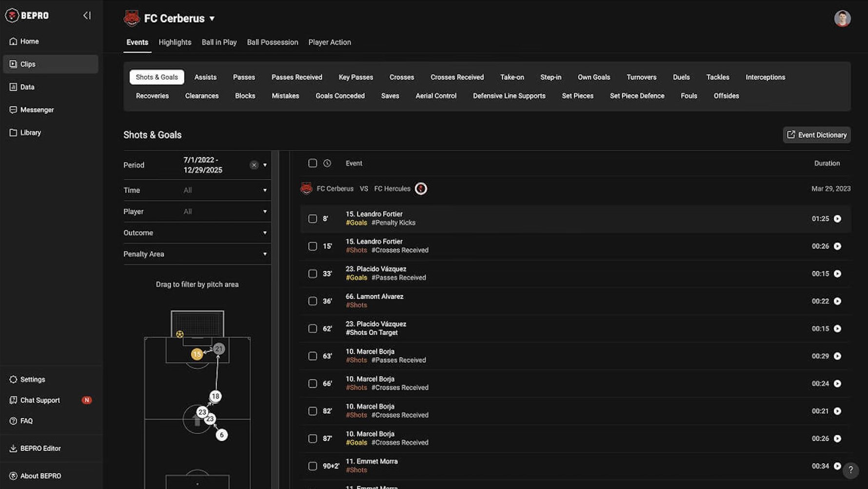Viewport: 868px width, 489px height.
Task: Toggle the select-all events checkbox
Action: point(313,163)
